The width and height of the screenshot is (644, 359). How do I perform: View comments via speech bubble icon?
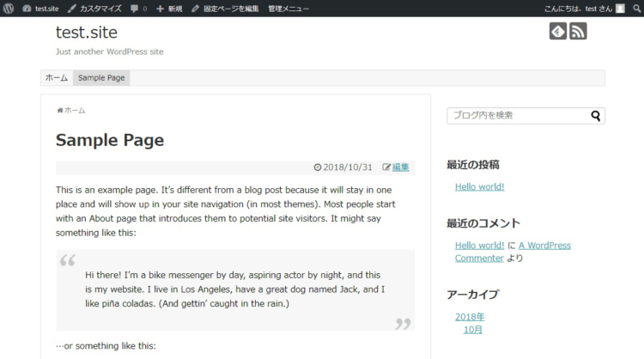tap(138, 8)
